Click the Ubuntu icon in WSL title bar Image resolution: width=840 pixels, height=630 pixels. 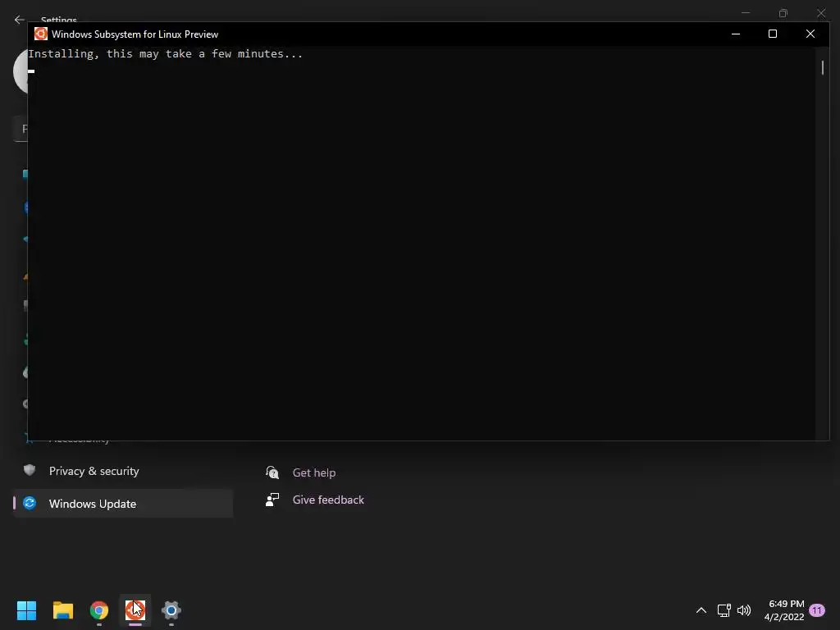coord(41,34)
